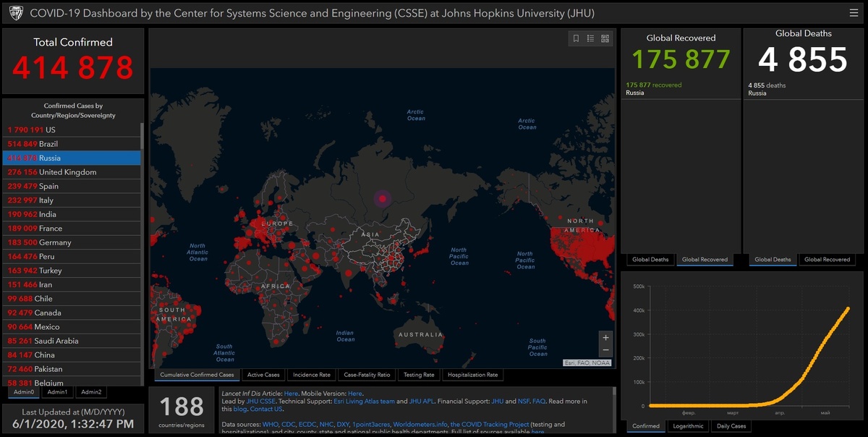Click the JHU shield logo in the header
Screen dimensions: 868x437
coord(16,12)
